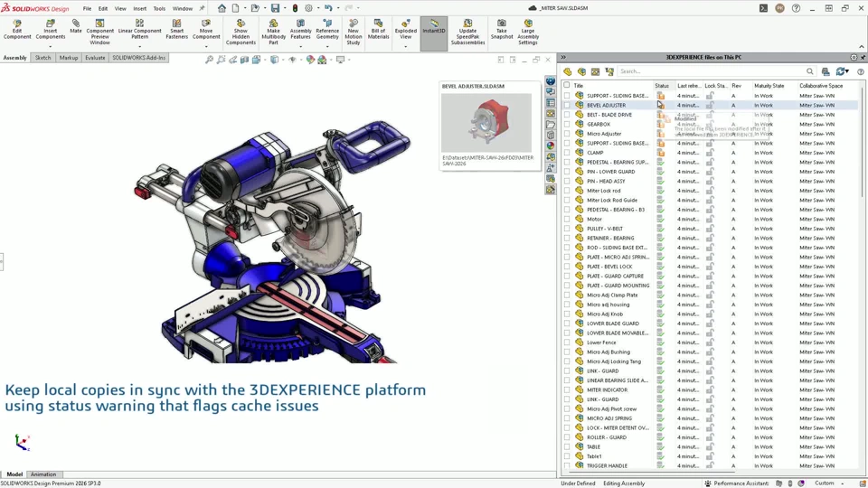Click the Last refresh column header
Screen dimensions: 868x488
[x=689, y=86]
